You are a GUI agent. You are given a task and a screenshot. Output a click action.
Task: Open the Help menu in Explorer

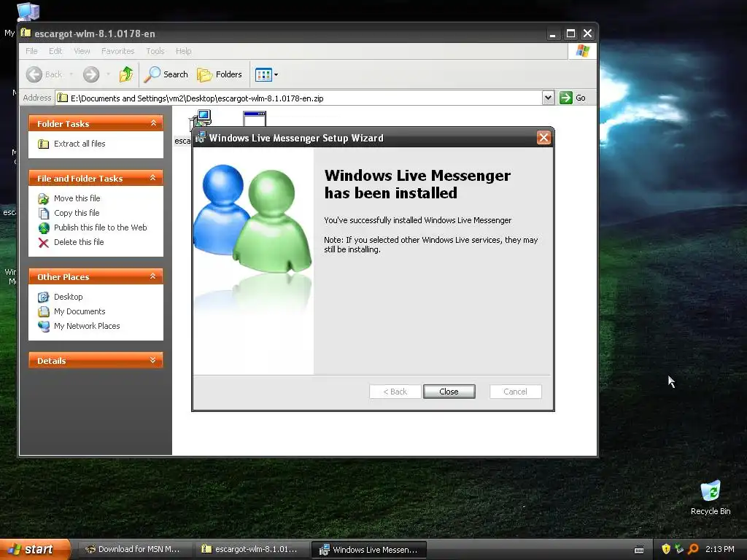(183, 51)
